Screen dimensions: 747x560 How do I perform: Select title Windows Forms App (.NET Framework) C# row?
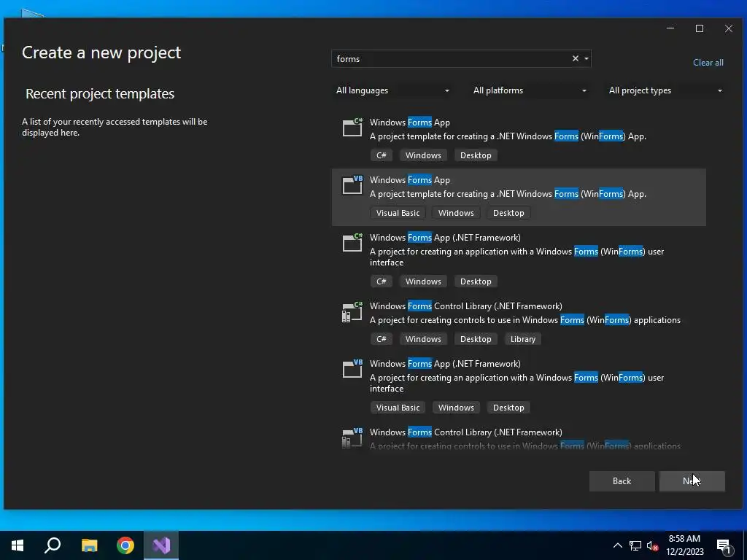(x=445, y=238)
